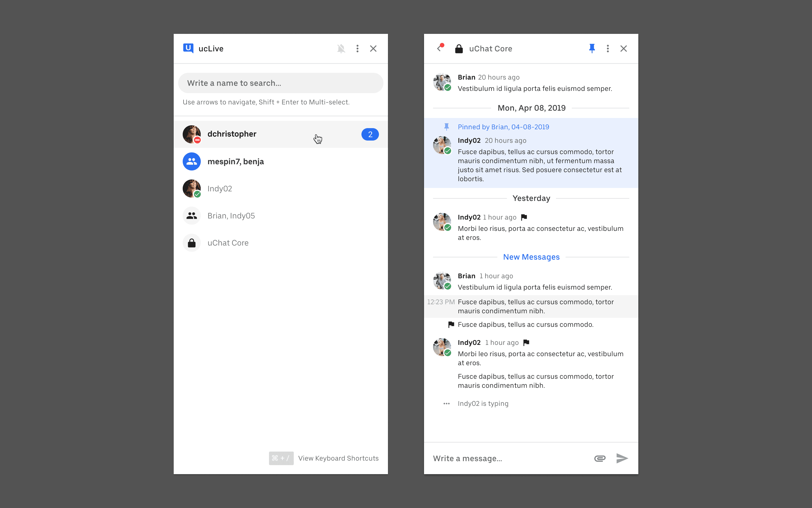Screen dimensions: 812x508
Task: Click the ucLive logo icon
Action: pos(188,48)
